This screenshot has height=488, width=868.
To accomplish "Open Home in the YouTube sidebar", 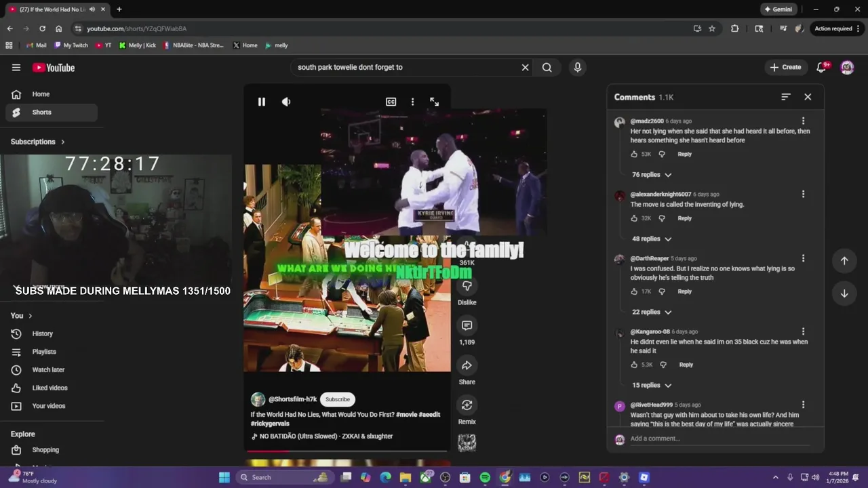I will [52, 94].
